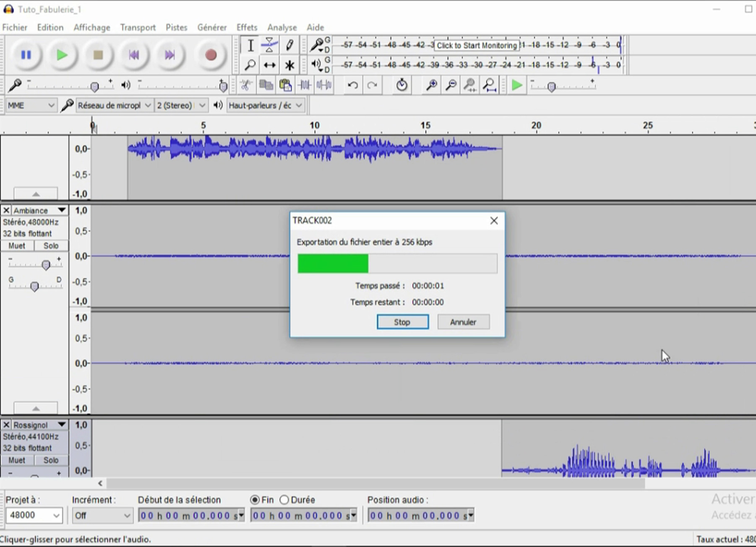Mute the Ambiance track
756x547 pixels.
pos(18,245)
